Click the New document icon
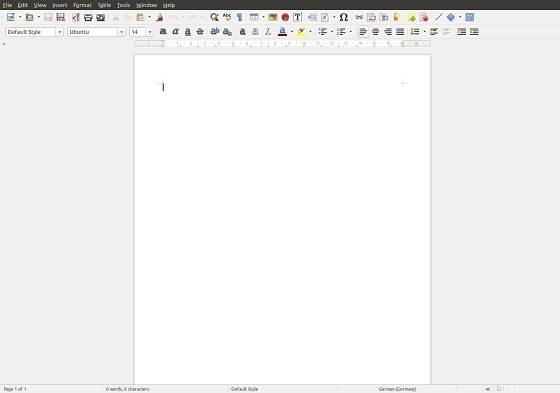Screen dimensions: 560x393 click(x=11, y=17)
